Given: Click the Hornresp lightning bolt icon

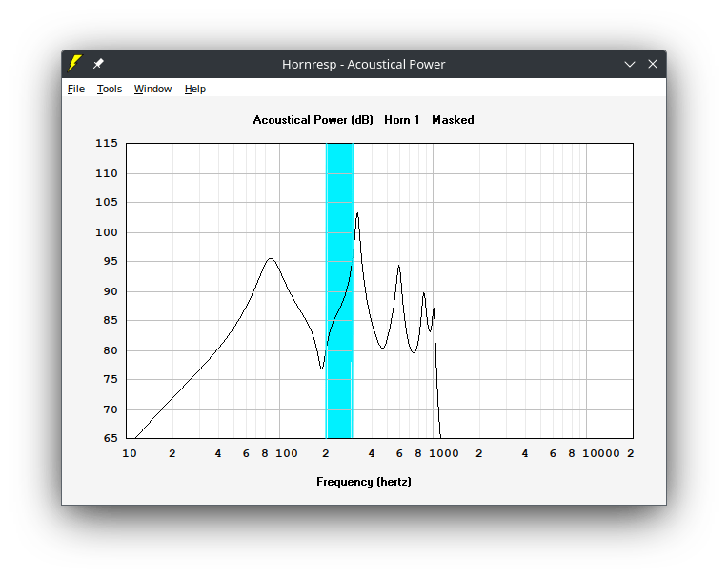Looking at the screenshot, I should pos(74,64).
